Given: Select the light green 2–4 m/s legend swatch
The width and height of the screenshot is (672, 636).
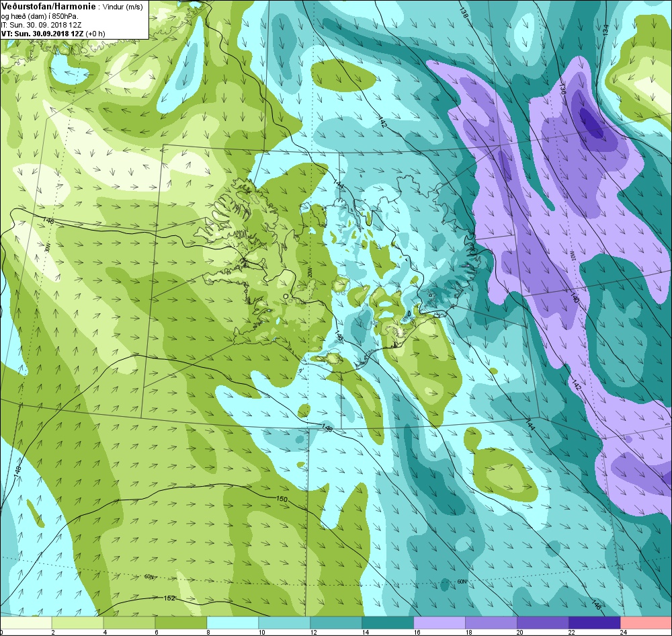Looking at the screenshot, I should click(77, 623).
